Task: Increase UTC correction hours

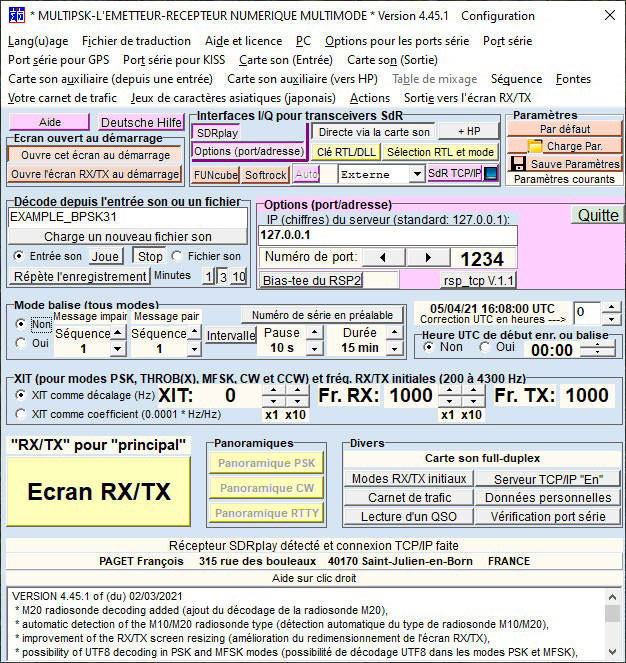Action: coord(611,307)
